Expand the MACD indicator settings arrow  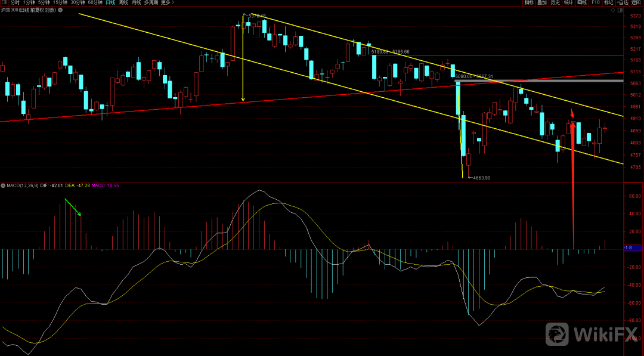pos(4,186)
